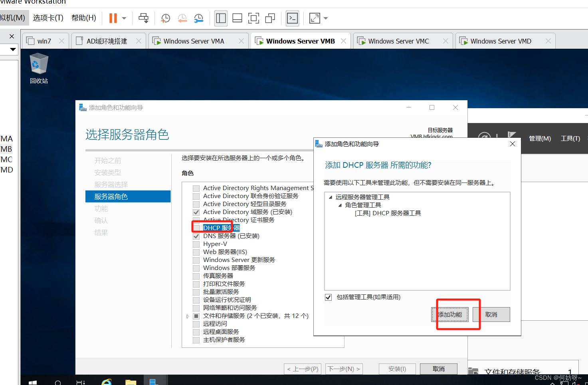Check Active Directory Rights Management role
This screenshot has width=588, height=385.
(x=196, y=188)
